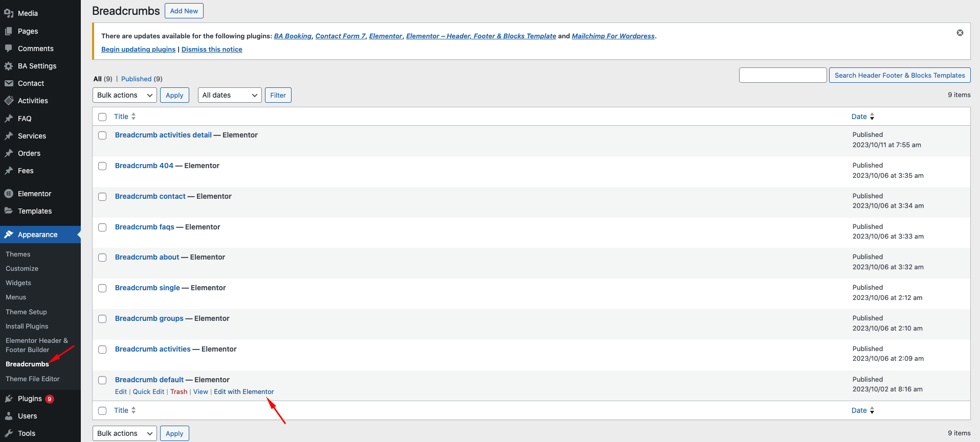Click the Appearance paintbrush icon

pyautogui.click(x=9, y=235)
